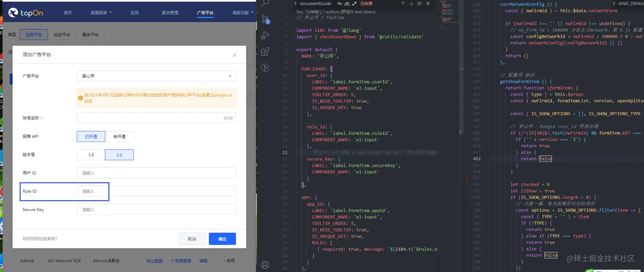Viewport: 644px width, 272px height.
Task: Open the 高级功能 dropdown menu
Action: click(x=243, y=13)
